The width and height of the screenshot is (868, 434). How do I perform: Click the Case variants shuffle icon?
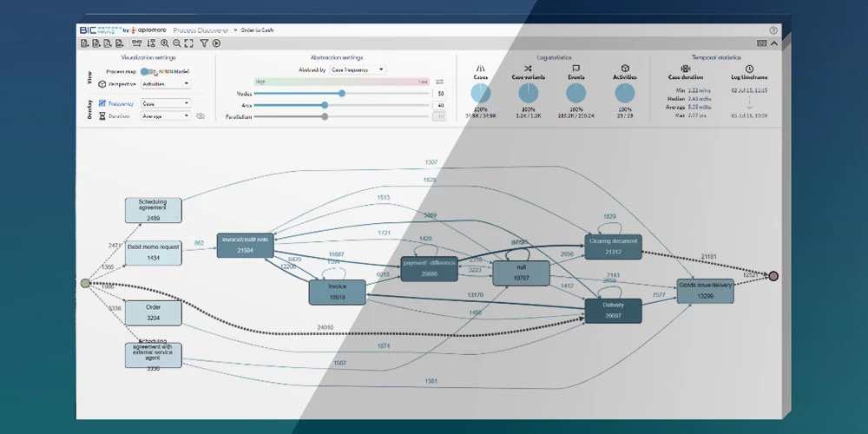point(528,68)
